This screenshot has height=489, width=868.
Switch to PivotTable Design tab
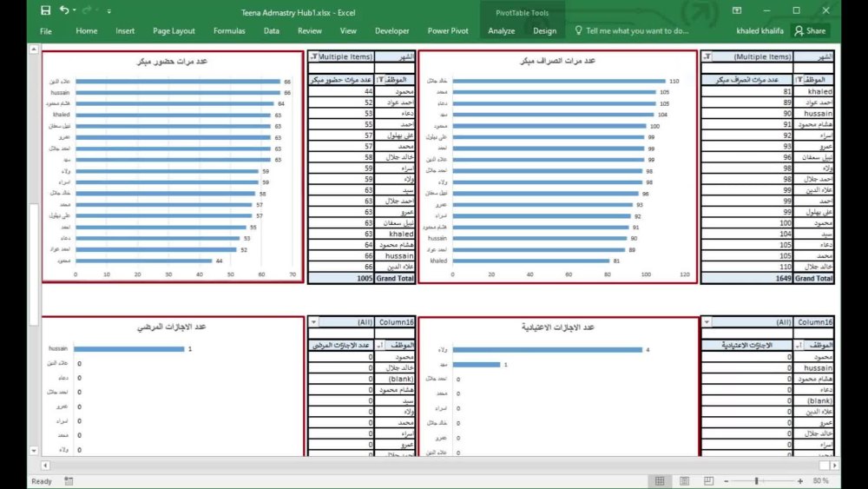click(x=545, y=31)
